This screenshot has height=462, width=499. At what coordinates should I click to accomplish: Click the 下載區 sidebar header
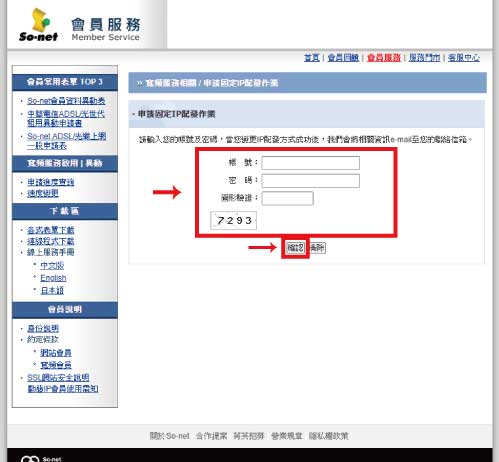pyautogui.click(x=65, y=211)
